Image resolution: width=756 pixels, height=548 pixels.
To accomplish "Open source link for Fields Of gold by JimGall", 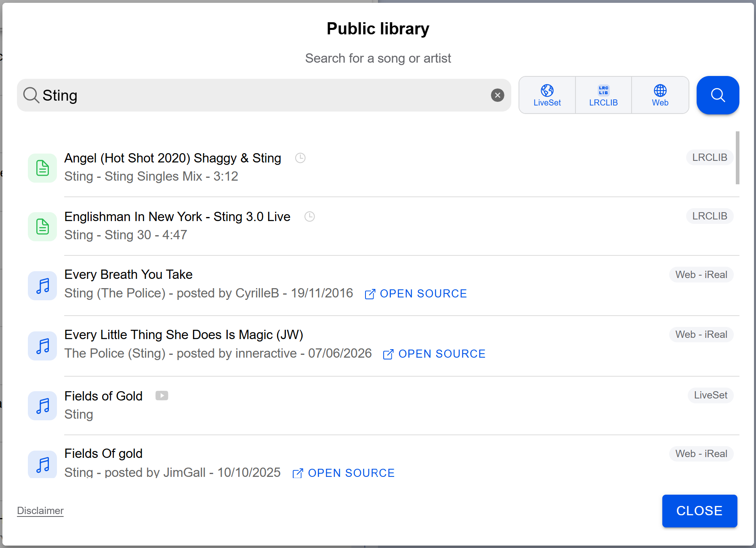I will [x=344, y=473].
